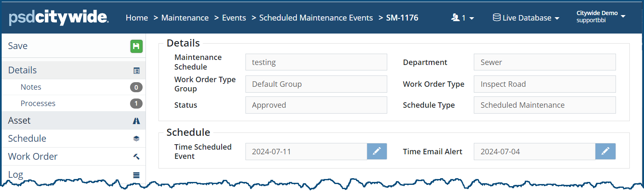
Task: Click the Log lines icon
Action: coord(136,175)
